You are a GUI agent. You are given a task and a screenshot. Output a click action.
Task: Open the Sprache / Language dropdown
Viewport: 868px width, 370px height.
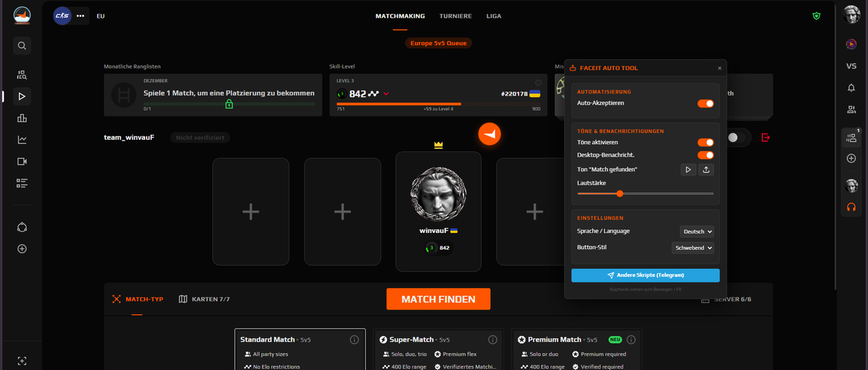tap(696, 232)
